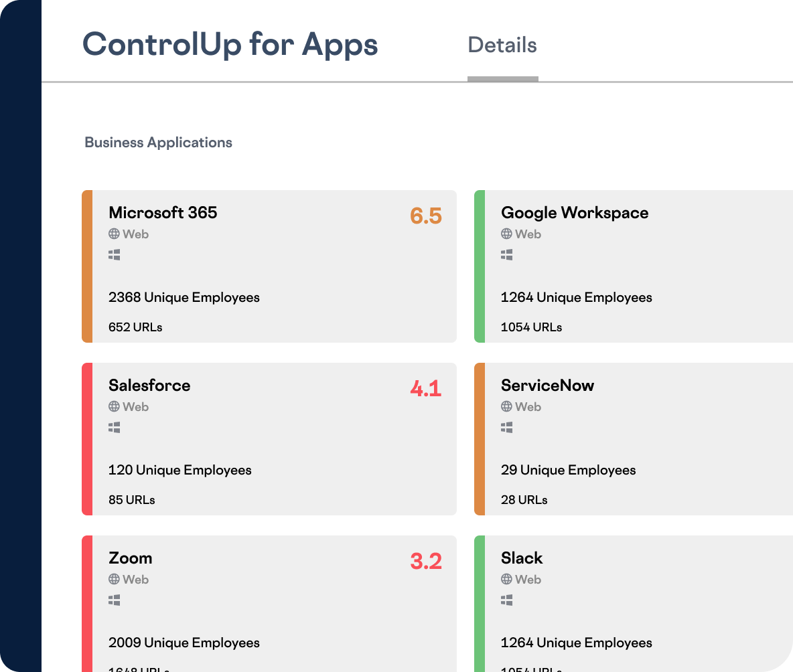Image resolution: width=793 pixels, height=672 pixels.
Task: Click the ControlUp for Apps title
Action: [x=230, y=45]
